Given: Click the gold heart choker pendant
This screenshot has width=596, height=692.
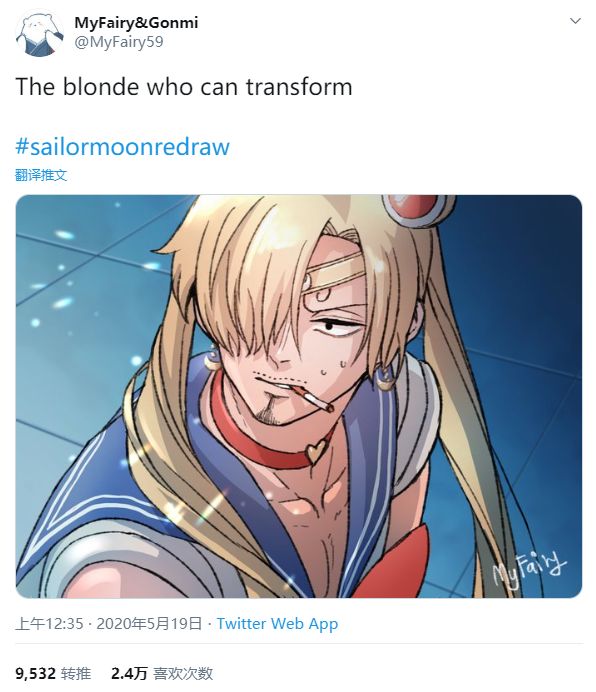Looking at the screenshot, I should pyautogui.click(x=315, y=451).
